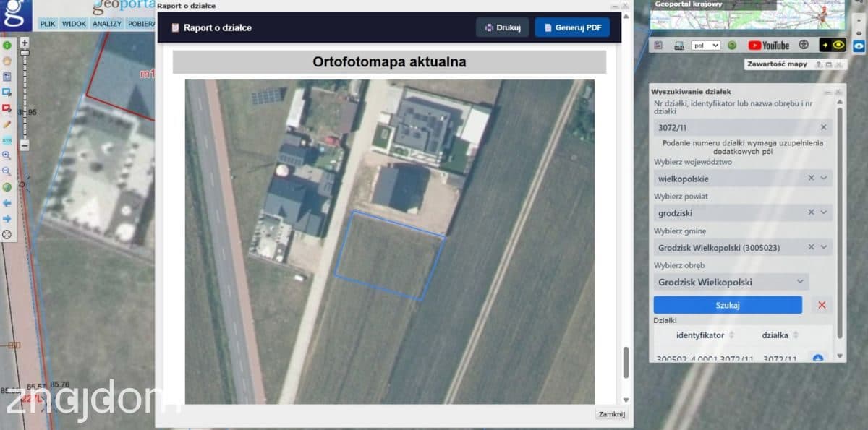Open the green help question icon

point(732,46)
